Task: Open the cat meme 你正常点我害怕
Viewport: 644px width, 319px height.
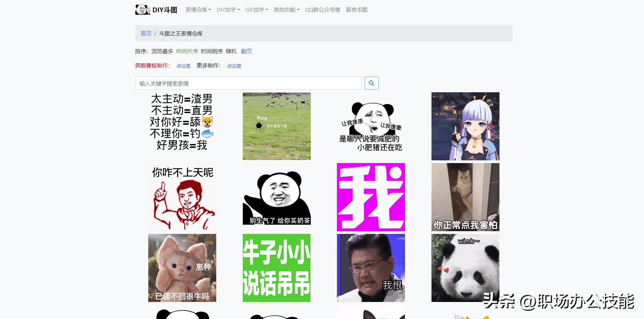Action: [465, 197]
